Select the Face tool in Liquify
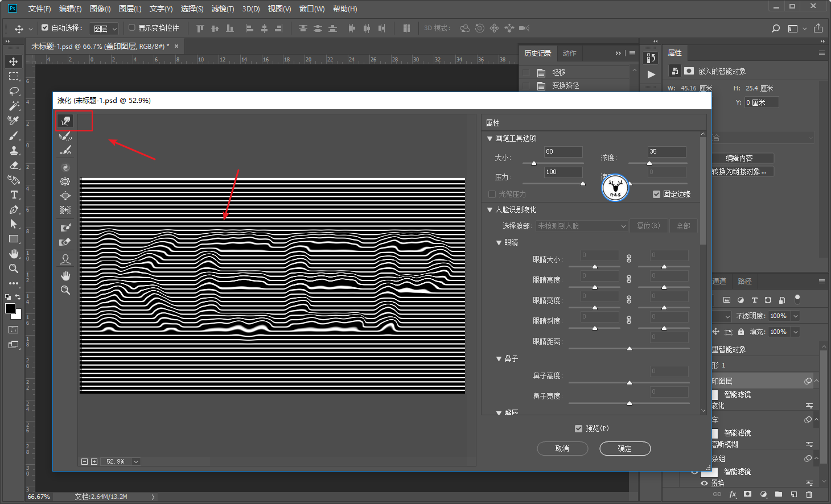Viewport: 831px width, 504px height. [65, 259]
